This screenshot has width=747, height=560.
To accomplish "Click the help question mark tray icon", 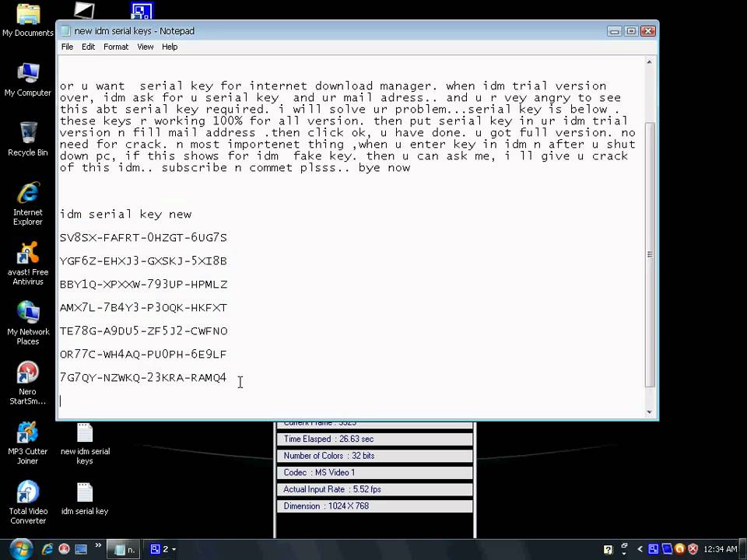I will pos(608,550).
